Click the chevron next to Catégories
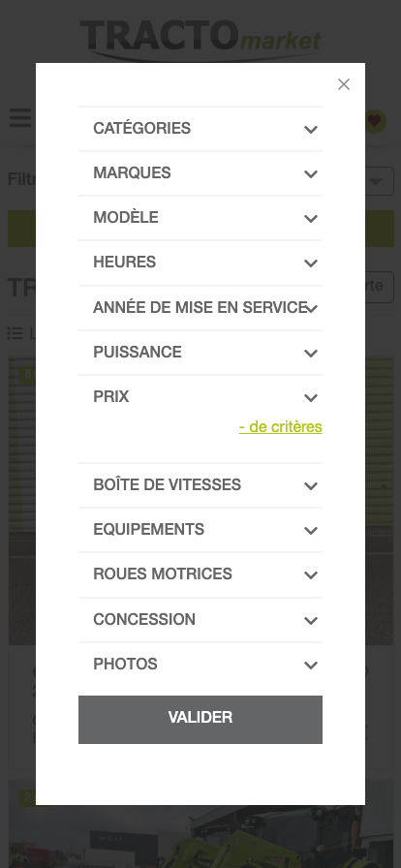This screenshot has width=401, height=868. pos(311,129)
